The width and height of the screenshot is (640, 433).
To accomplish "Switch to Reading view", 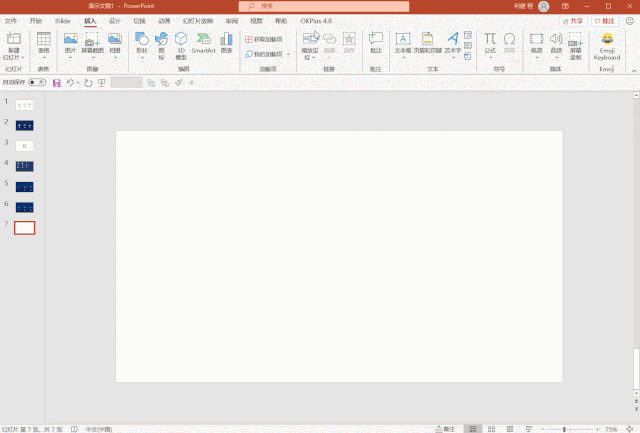I will (510, 429).
